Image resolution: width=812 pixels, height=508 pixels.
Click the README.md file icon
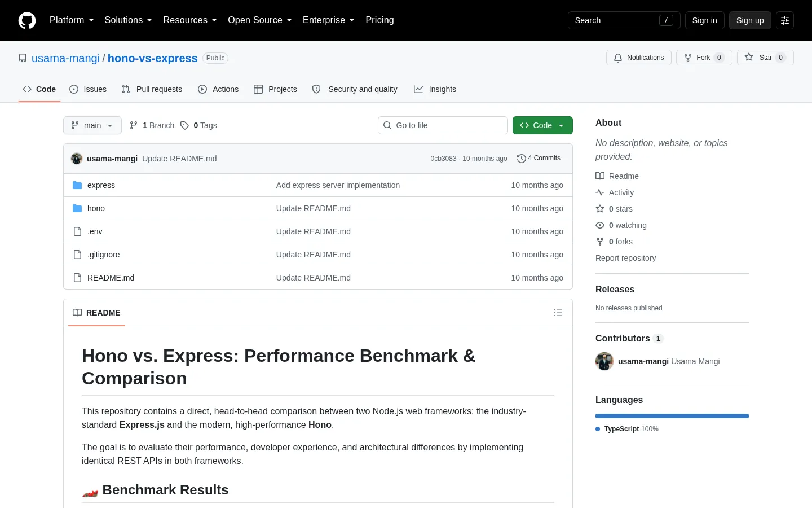coord(78,278)
